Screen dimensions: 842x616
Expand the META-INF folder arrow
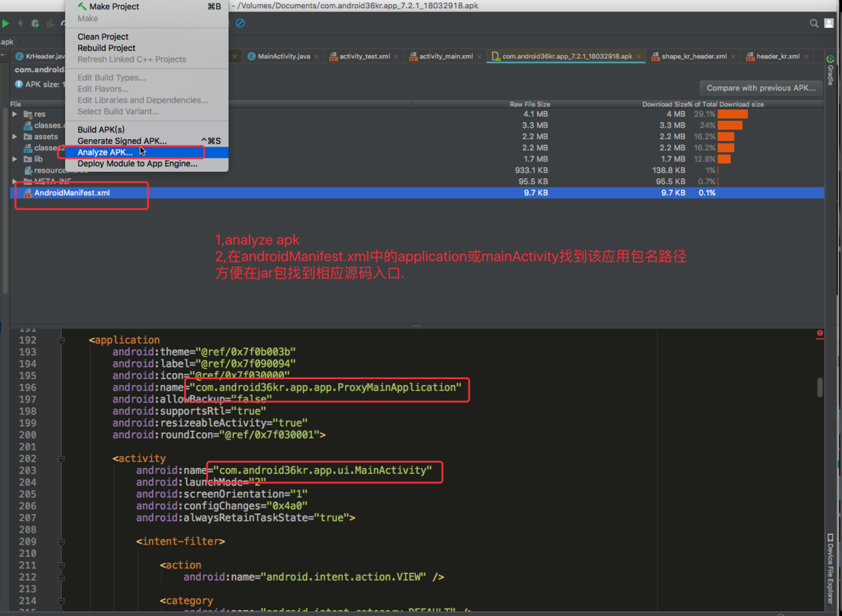pyautogui.click(x=15, y=181)
